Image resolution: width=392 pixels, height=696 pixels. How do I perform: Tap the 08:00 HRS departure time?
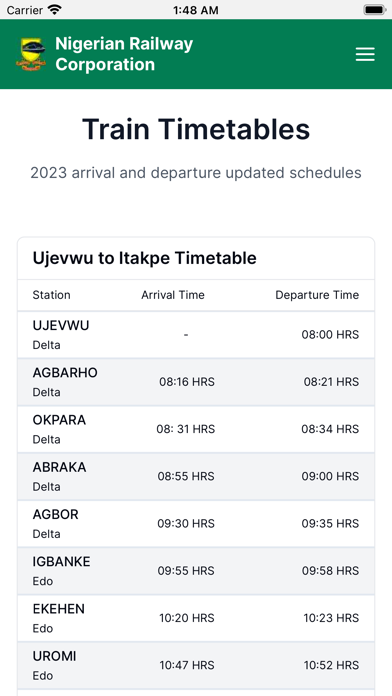330,335
